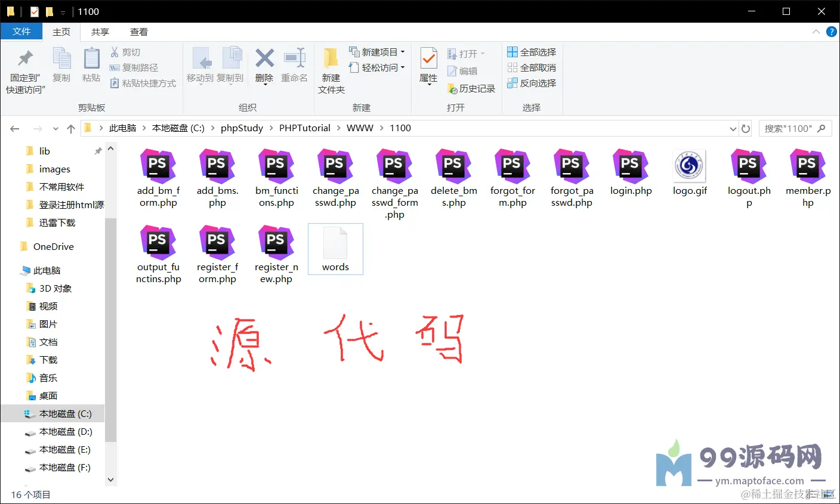Select the change_passwd.php file
This screenshot has height=504, width=840.
click(335, 178)
